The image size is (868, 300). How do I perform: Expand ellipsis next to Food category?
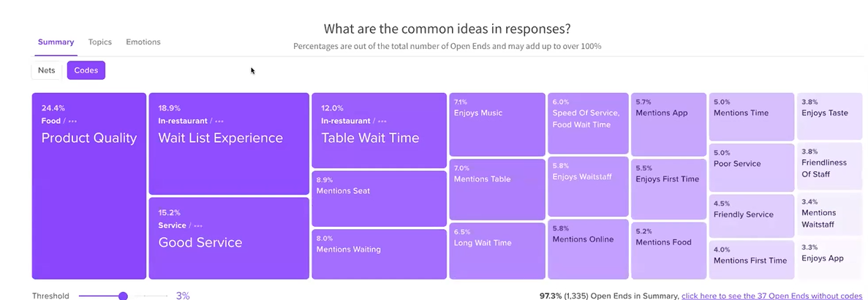click(72, 121)
